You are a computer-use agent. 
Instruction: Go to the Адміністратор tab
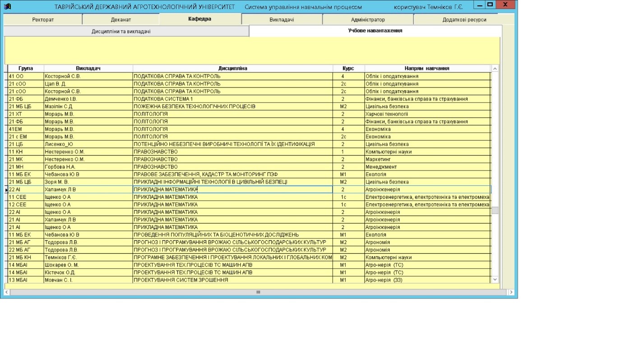[368, 20]
